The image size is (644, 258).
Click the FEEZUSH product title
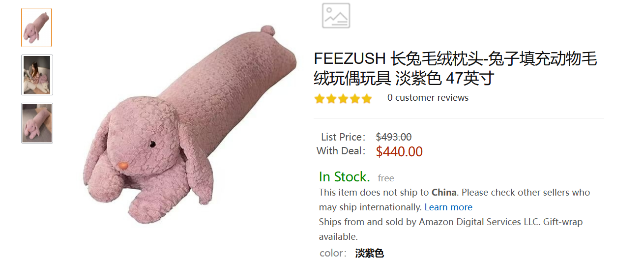pyautogui.click(x=455, y=68)
